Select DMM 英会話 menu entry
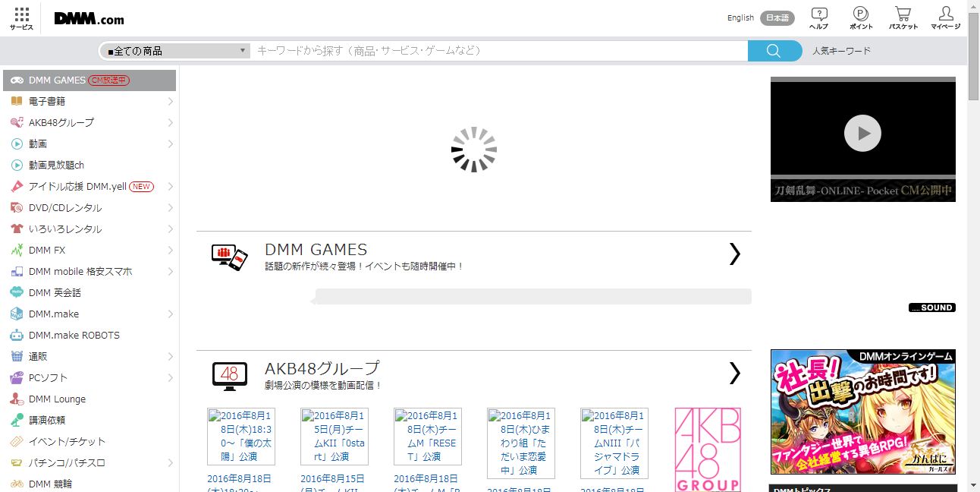The height and width of the screenshot is (492, 980). 90,292
